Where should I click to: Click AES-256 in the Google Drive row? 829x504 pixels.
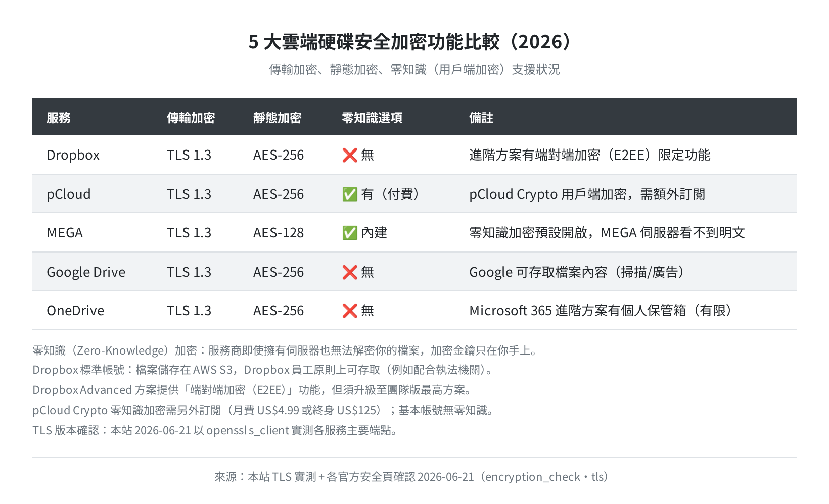click(x=279, y=272)
